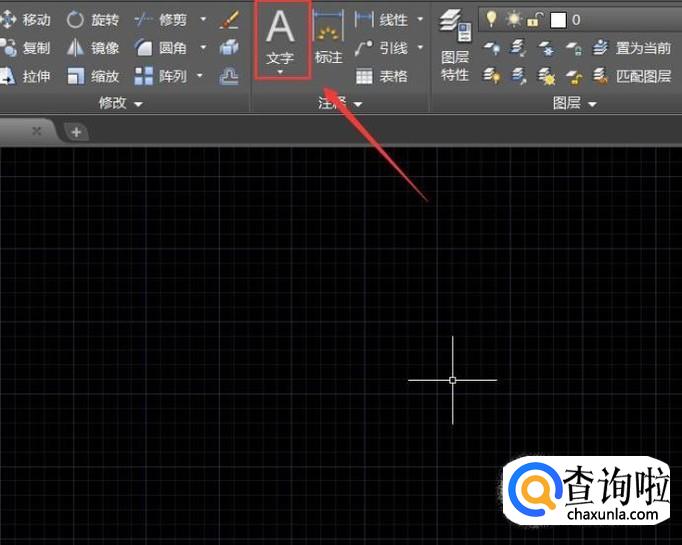Viewport: 682px width, 545px height.
Task: Click layer 0 white color swatch
Action: [x=558, y=20]
